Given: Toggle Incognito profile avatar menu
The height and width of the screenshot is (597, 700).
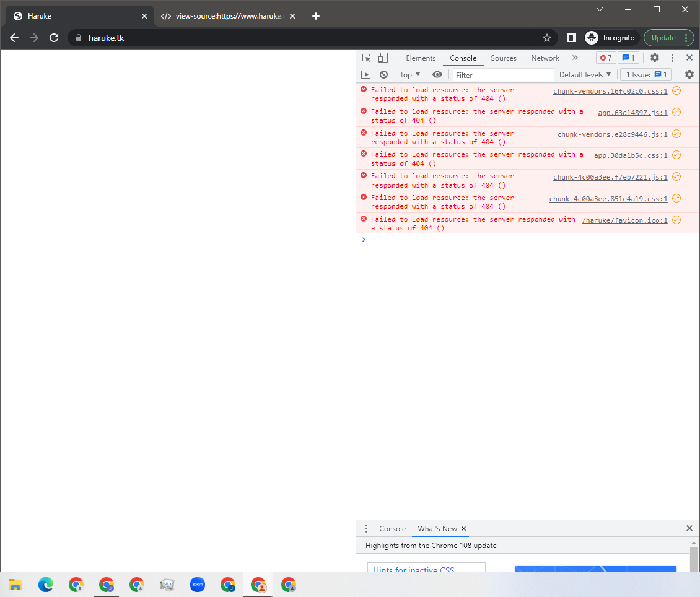Looking at the screenshot, I should (592, 38).
